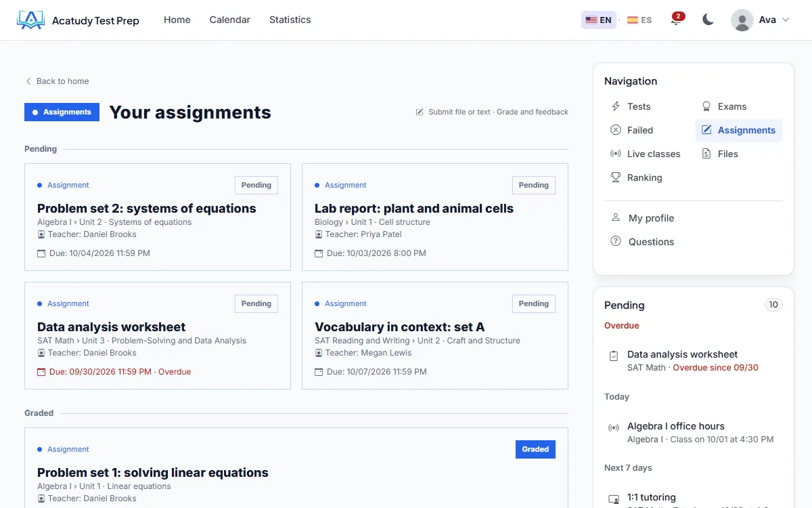Open the Ranking navigation link
This screenshot has width=812, height=508.
coord(644,177)
